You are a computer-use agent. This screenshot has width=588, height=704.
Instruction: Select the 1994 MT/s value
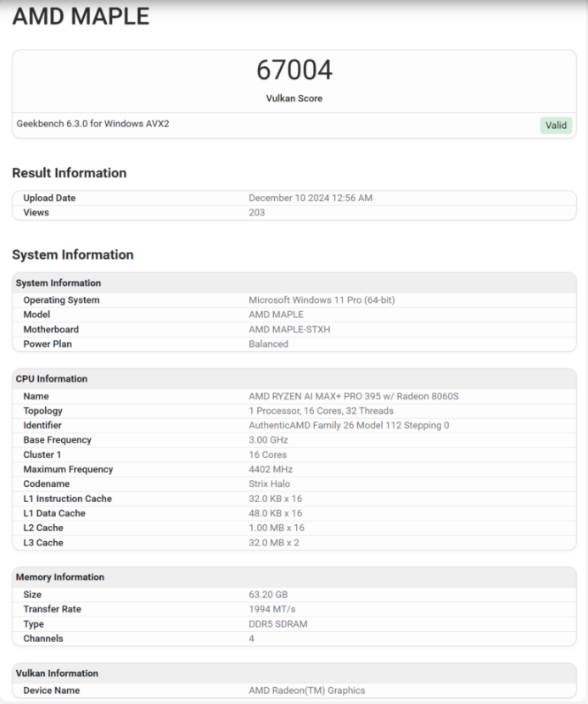[x=272, y=609]
